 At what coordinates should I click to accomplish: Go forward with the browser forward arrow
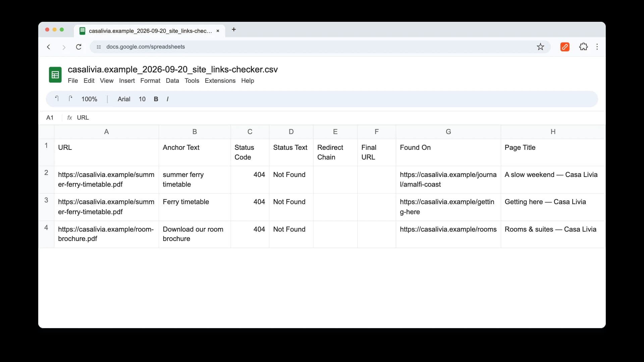tap(64, 47)
